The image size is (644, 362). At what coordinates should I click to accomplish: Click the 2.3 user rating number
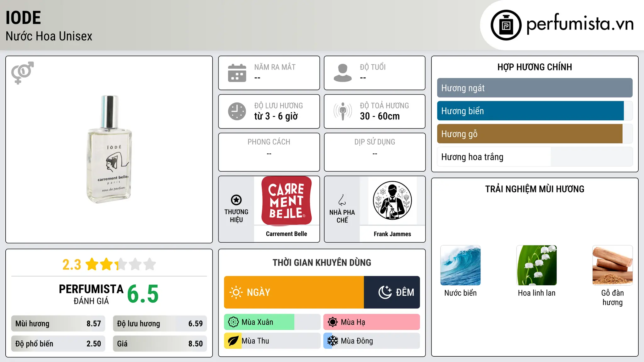point(72,265)
